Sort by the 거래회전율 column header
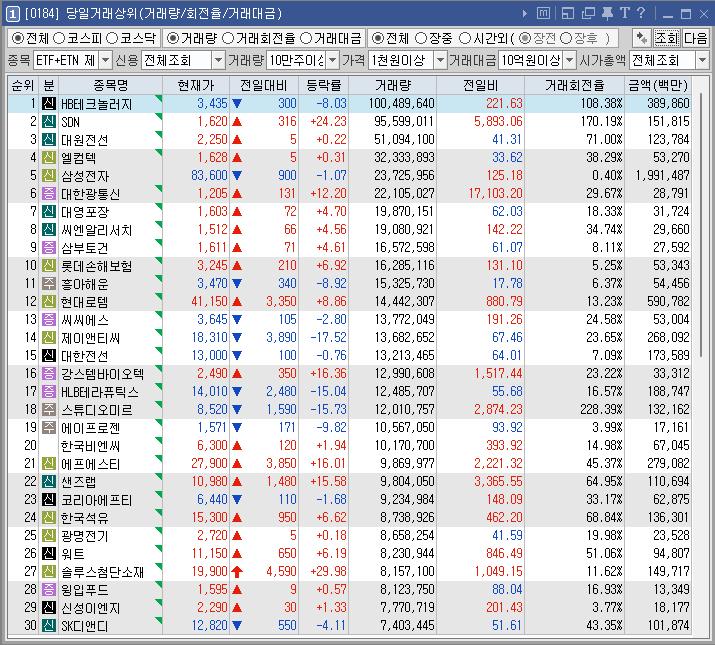The height and width of the screenshot is (645, 715). [575, 85]
